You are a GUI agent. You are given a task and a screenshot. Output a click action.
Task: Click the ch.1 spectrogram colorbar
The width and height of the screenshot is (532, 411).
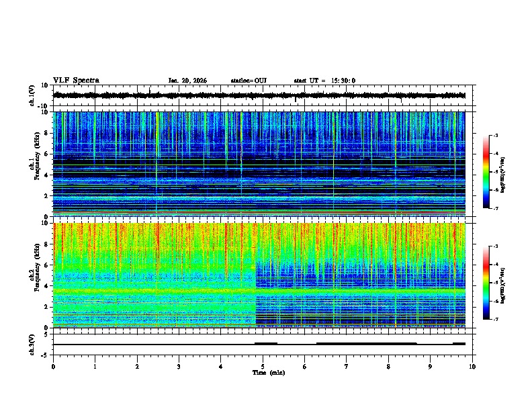486,172
